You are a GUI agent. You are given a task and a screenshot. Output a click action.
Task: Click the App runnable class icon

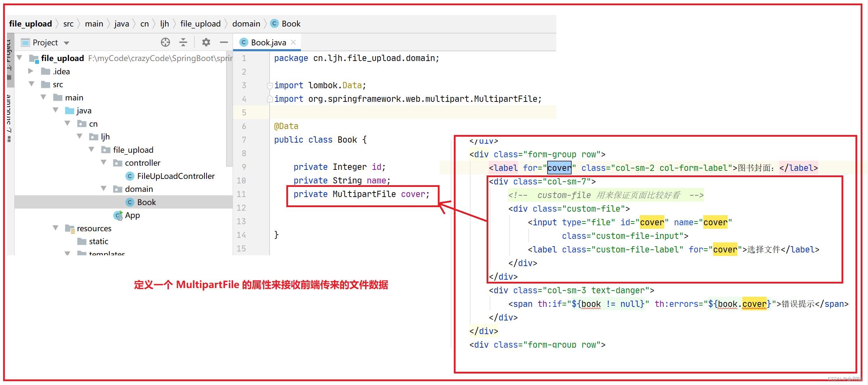coord(118,216)
